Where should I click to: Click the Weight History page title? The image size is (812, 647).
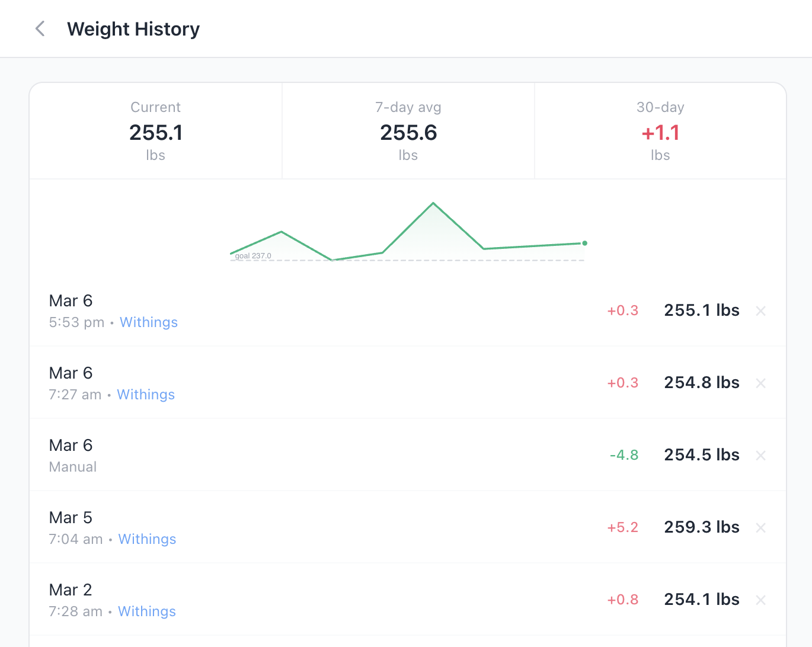133,28
